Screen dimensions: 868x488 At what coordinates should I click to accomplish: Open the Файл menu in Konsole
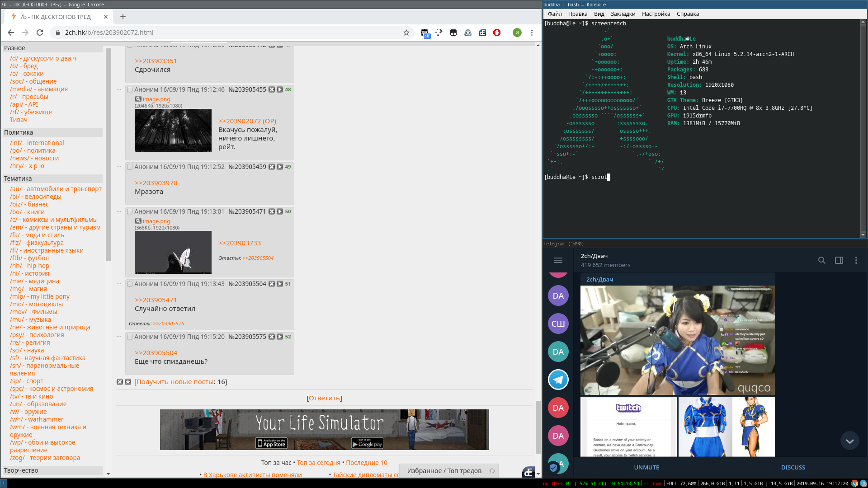pyautogui.click(x=555, y=14)
